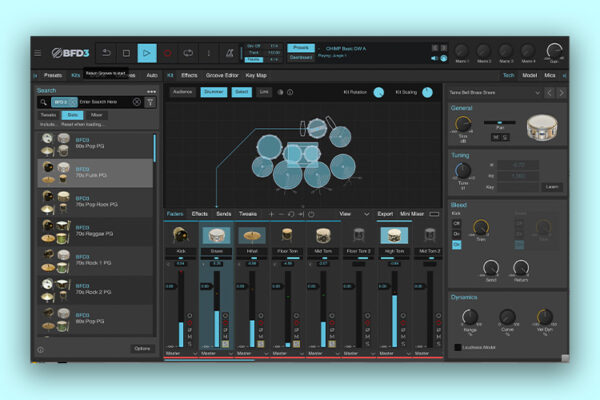Click the Presets button in the top display
Viewport: 600px width, 400px height.
[301, 47]
